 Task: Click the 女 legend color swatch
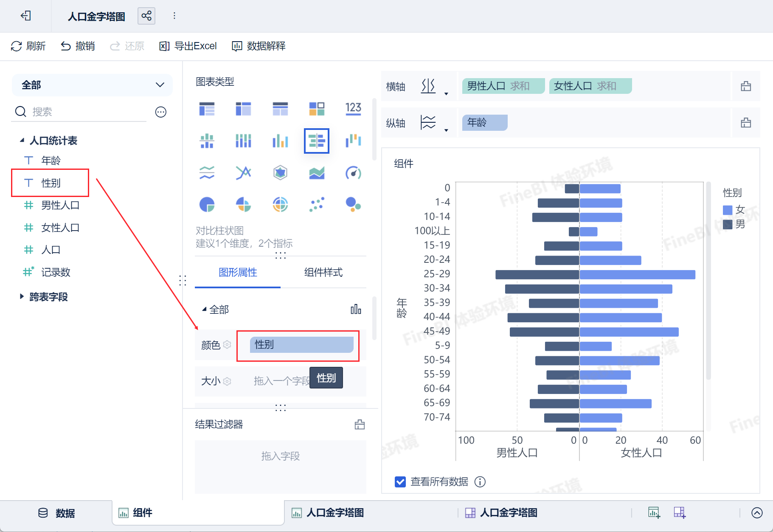pos(728,210)
